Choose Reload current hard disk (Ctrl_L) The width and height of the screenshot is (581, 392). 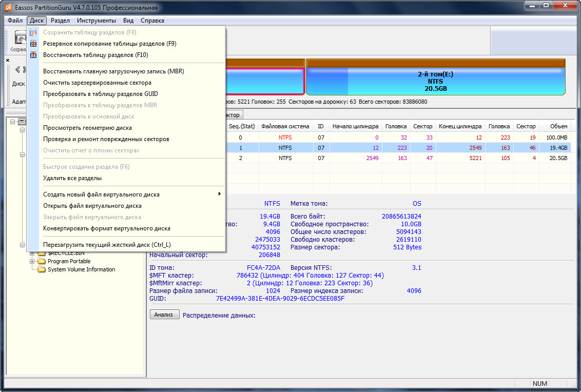107,244
